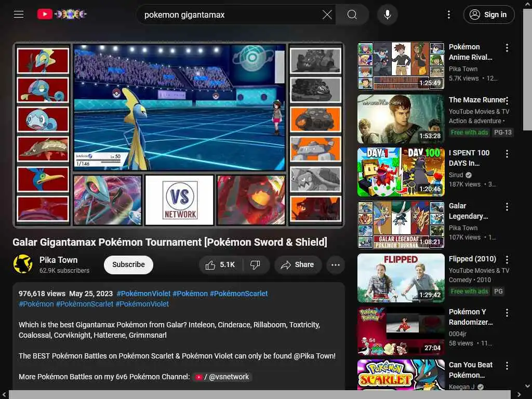
Task: Subscribe to Pika Town
Action: coord(129,264)
